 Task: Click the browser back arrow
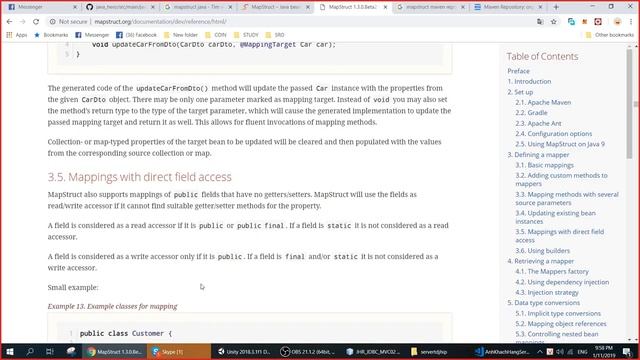pyautogui.click(x=9, y=22)
